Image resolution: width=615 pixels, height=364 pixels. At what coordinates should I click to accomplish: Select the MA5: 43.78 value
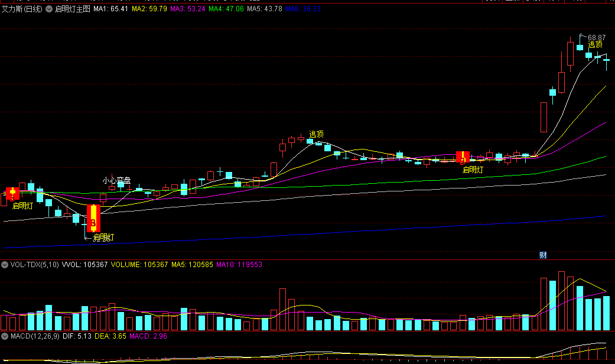pyautogui.click(x=264, y=9)
